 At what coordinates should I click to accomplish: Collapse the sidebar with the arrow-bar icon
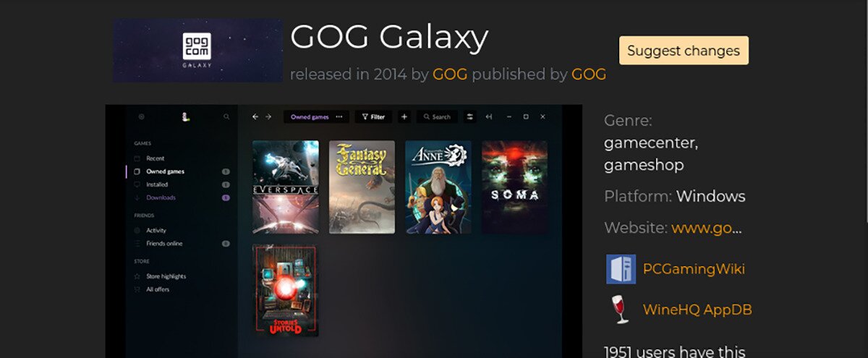[490, 116]
